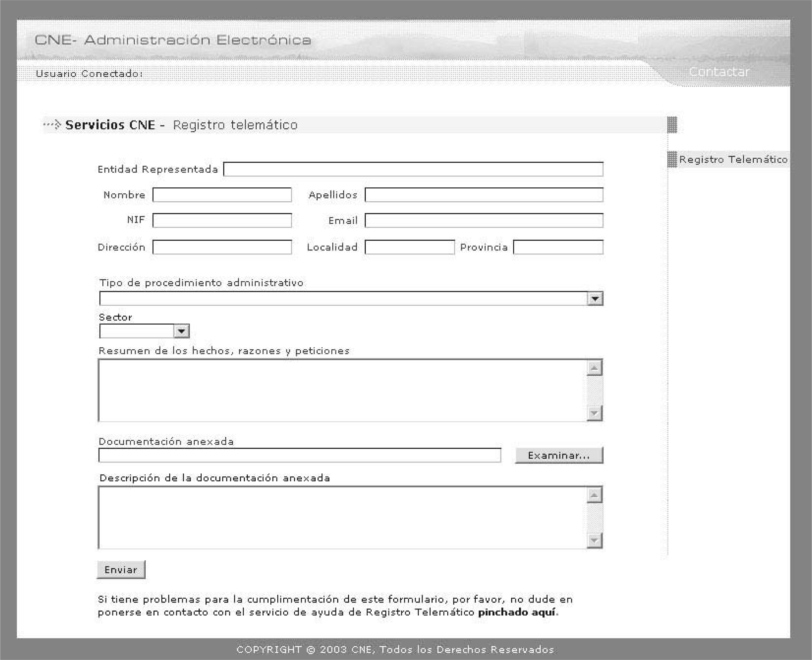
Task: Open Tipo de procedimiento administrativo dropdown arrow
Action: pos(595,299)
